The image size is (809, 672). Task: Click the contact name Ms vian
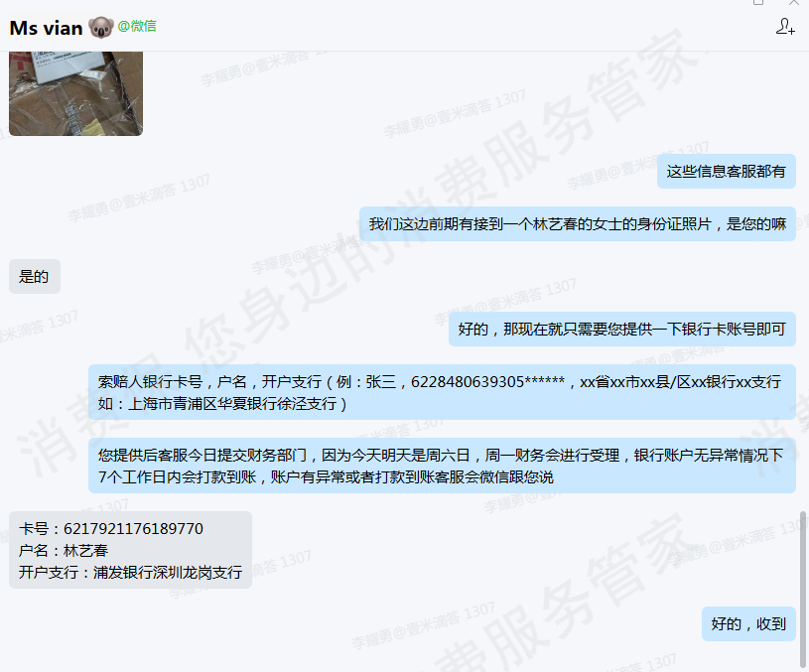click(46, 28)
